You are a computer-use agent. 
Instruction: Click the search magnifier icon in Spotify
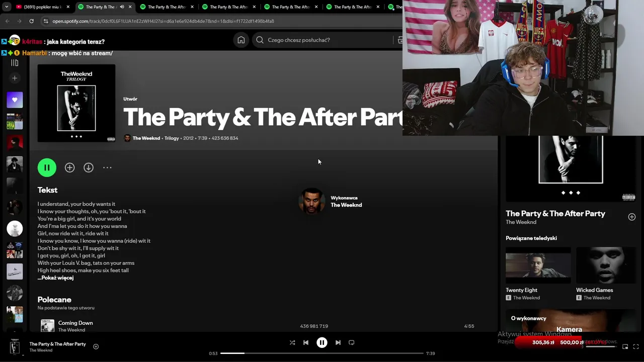click(x=260, y=40)
